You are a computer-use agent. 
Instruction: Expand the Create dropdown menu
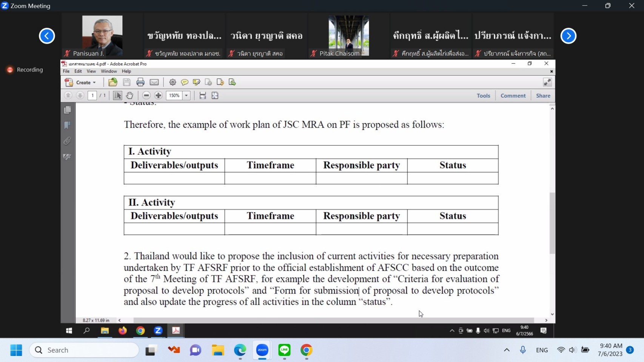[94, 83]
